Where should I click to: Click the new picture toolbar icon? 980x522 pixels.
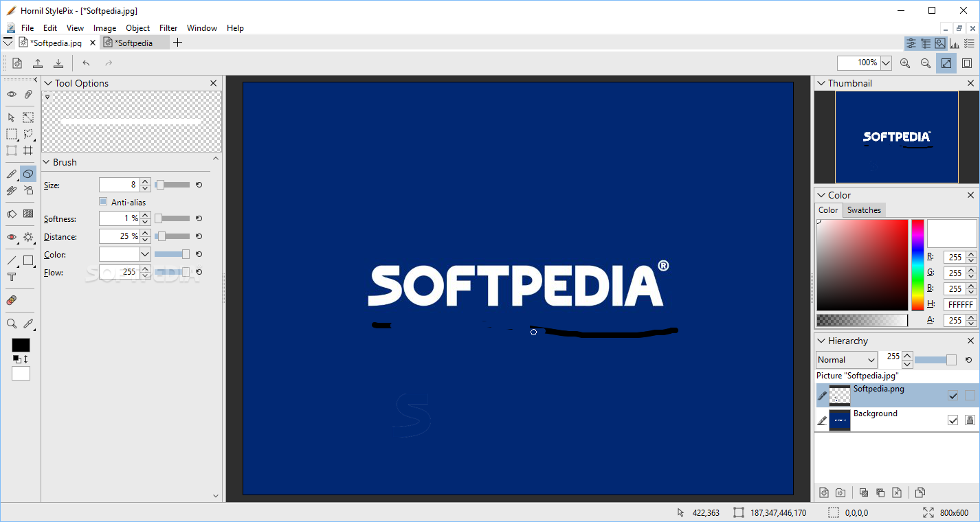[x=17, y=63]
